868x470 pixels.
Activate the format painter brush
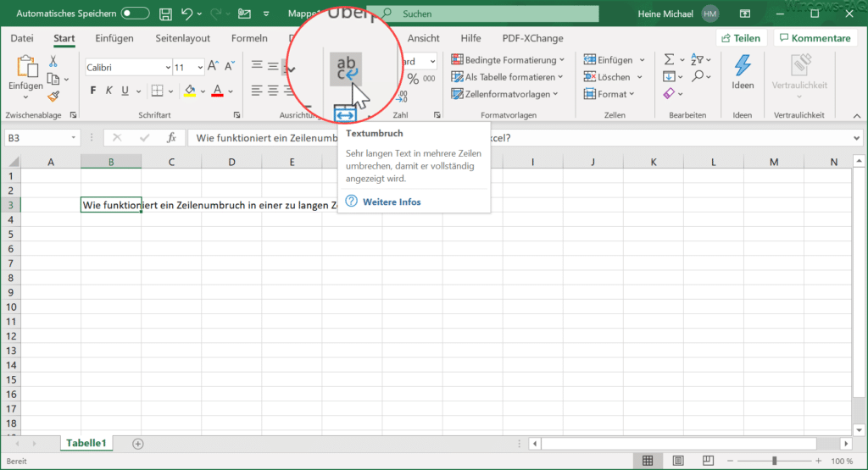click(53, 97)
